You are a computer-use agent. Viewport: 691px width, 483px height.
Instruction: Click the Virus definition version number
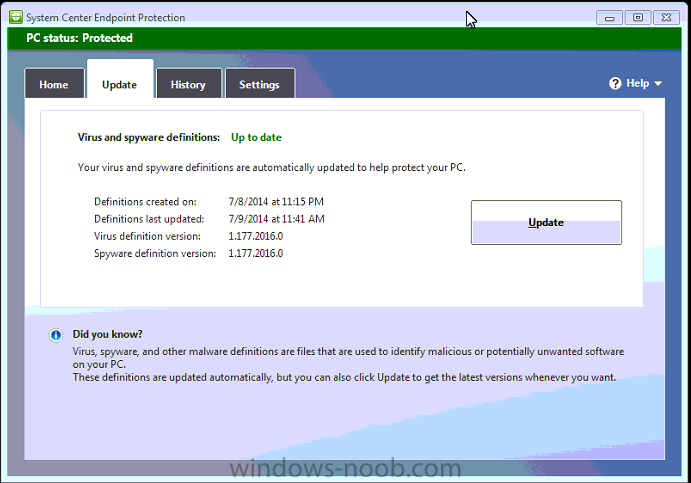256,236
